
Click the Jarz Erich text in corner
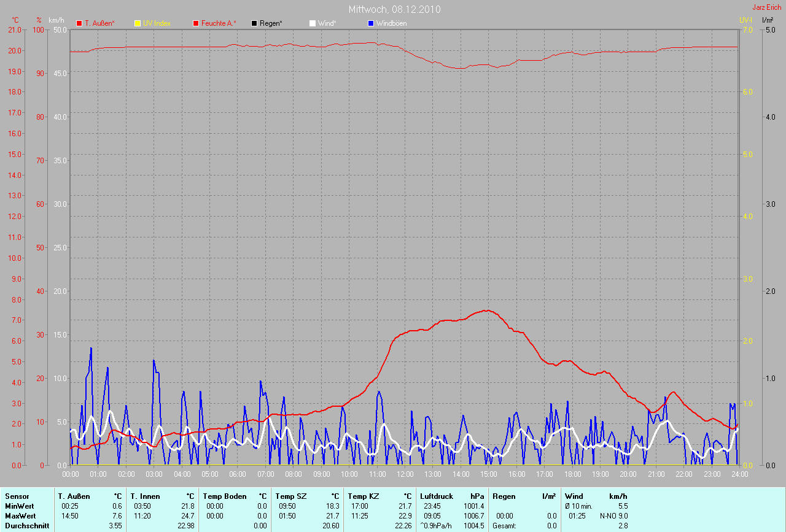tap(766, 7)
